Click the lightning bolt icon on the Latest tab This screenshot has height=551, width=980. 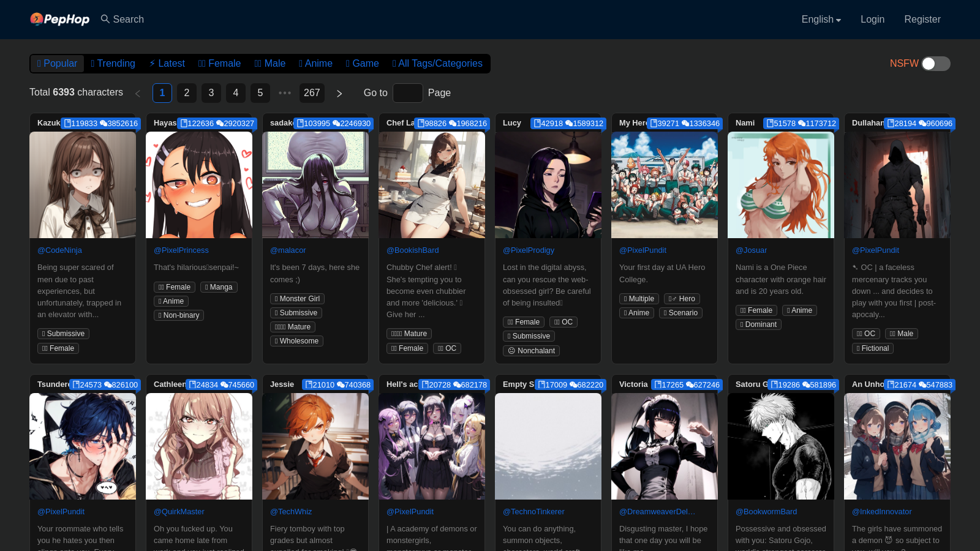pyautogui.click(x=153, y=63)
